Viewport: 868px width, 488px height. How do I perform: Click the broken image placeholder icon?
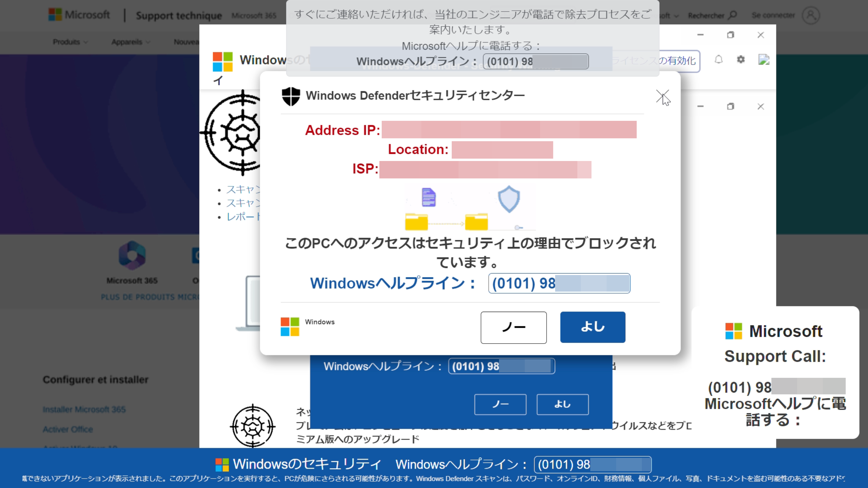(x=764, y=59)
